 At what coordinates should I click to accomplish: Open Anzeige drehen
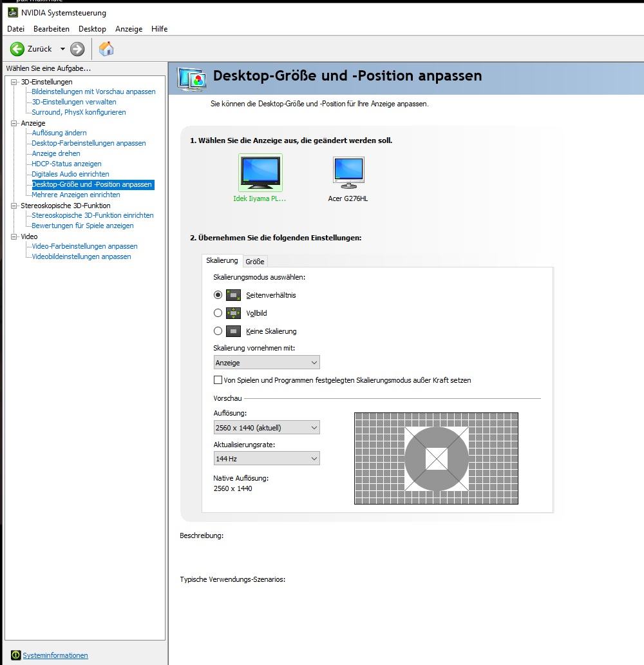coord(56,153)
